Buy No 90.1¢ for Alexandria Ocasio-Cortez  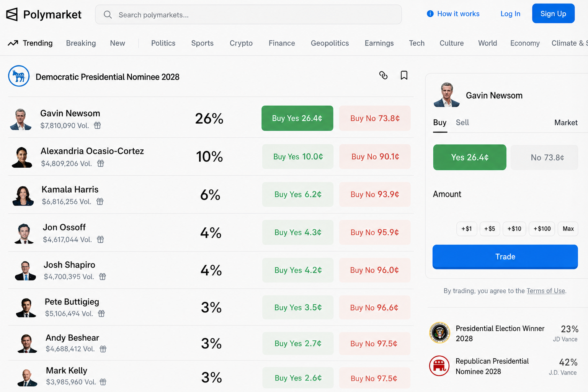pos(375,157)
